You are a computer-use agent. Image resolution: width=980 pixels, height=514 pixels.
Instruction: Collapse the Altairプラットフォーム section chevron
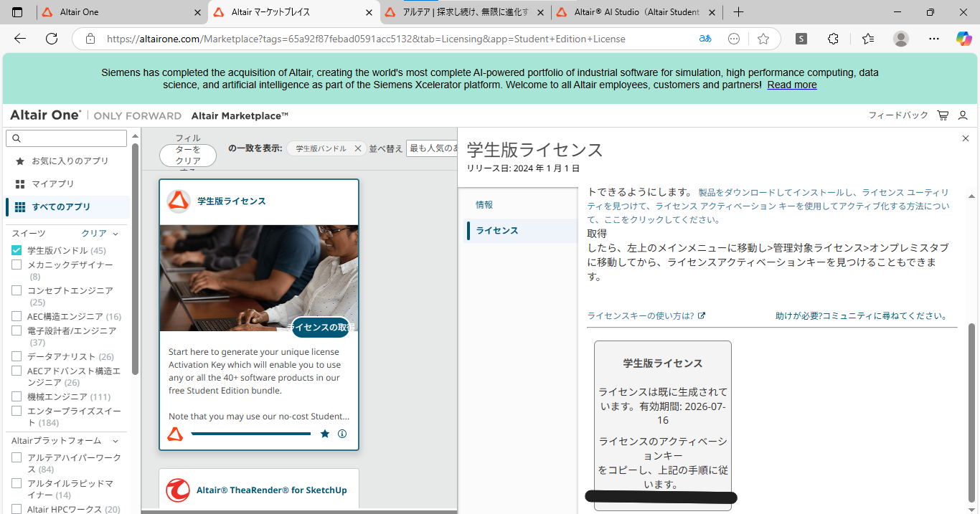click(116, 441)
